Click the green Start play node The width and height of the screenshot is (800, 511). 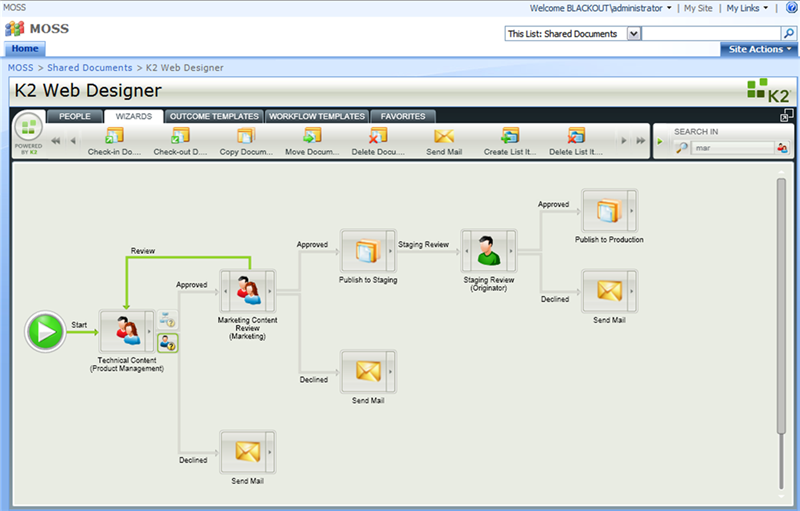pos(45,332)
